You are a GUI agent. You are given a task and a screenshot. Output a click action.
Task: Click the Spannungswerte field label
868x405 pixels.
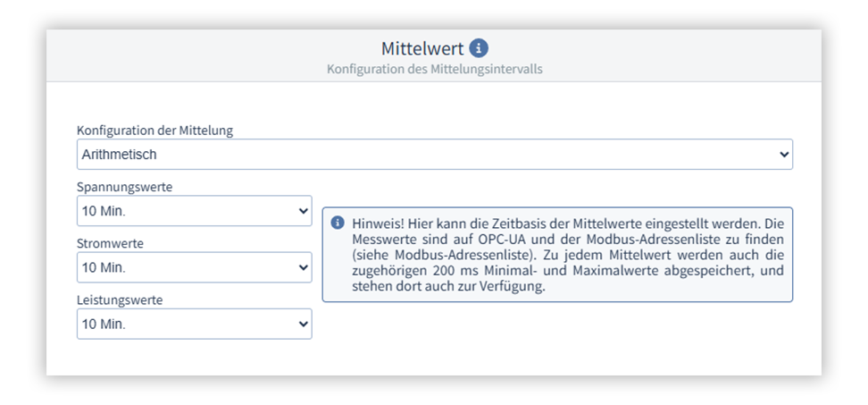124,187
